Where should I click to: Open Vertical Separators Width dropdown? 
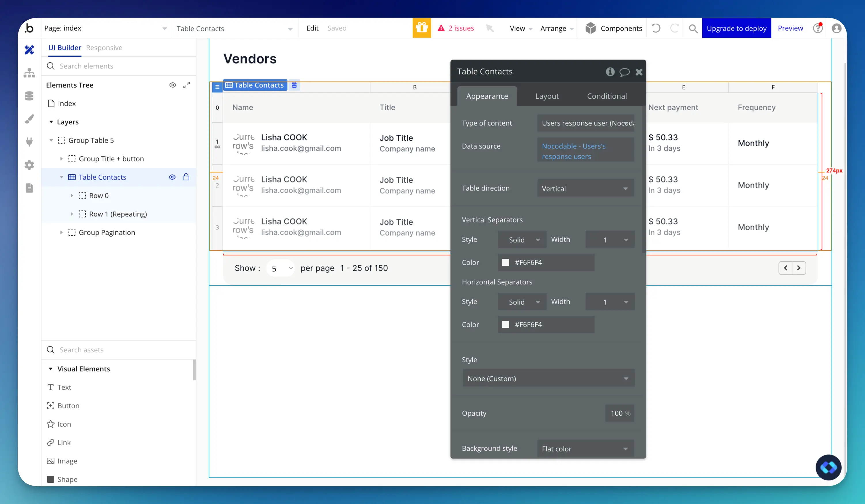(610, 239)
